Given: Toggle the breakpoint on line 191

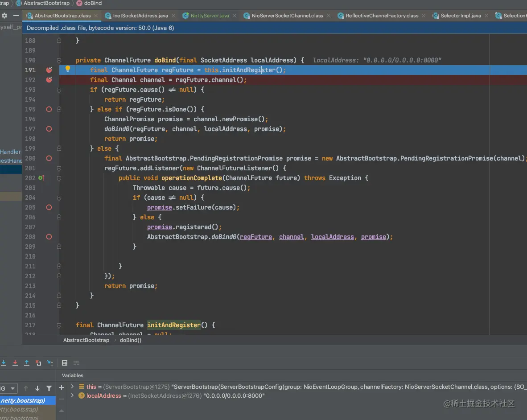Looking at the screenshot, I should click(49, 70).
